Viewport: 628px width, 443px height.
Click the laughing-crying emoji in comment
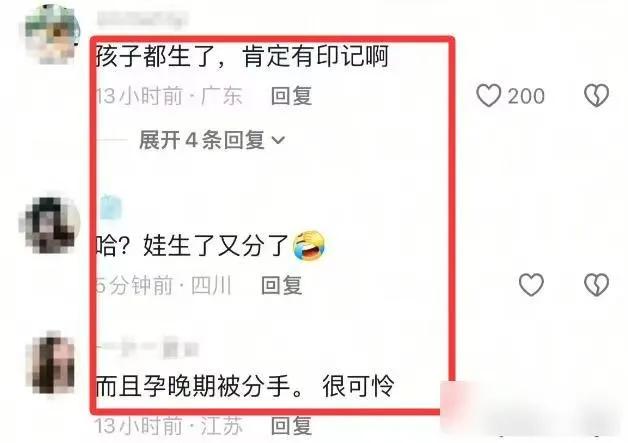tap(308, 246)
